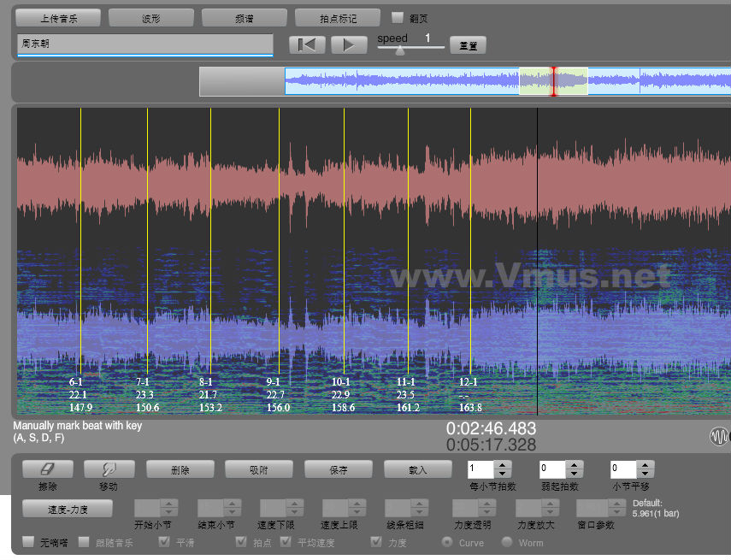Select the 6-1 beat marker line

[80, 240]
